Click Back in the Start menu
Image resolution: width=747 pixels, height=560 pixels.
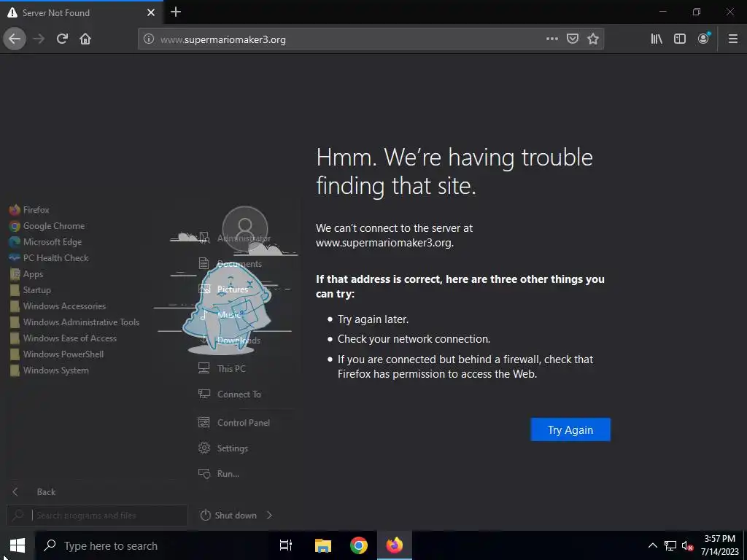(x=34, y=492)
